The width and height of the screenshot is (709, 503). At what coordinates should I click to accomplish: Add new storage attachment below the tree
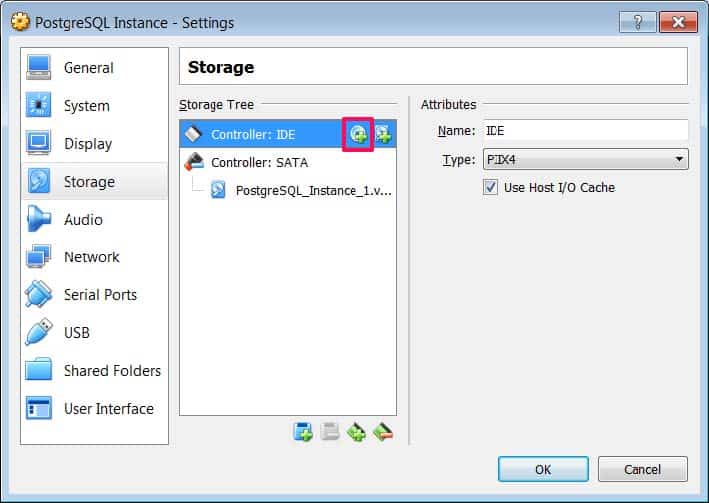point(303,432)
